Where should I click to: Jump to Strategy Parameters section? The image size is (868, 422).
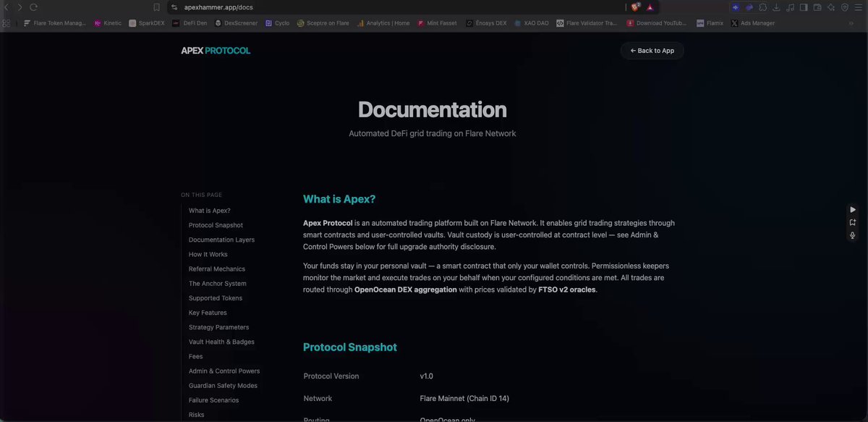218,327
